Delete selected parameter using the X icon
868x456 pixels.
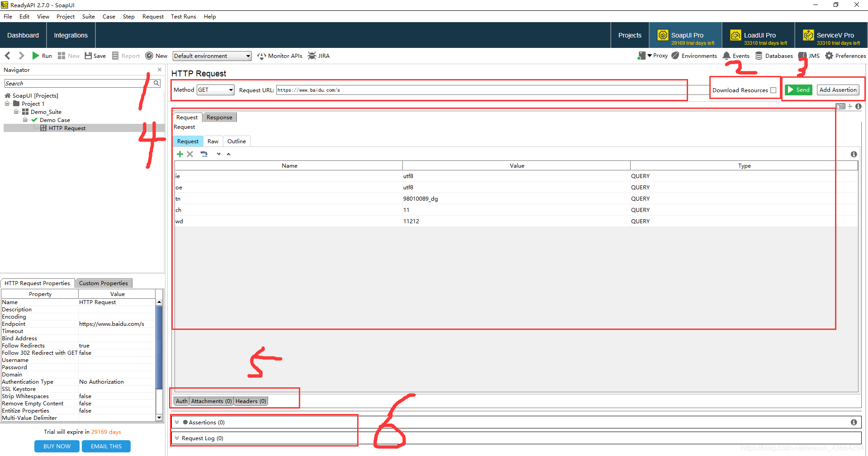pyautogui.click(x=190, y=154)
